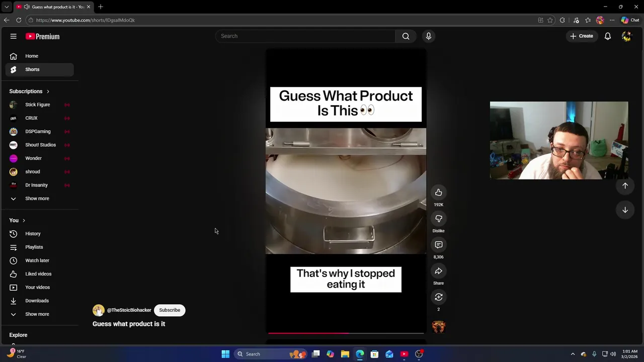The width and height of the screenshot is (644, 362).
Task: Open watch History
Action: [40, 234]
